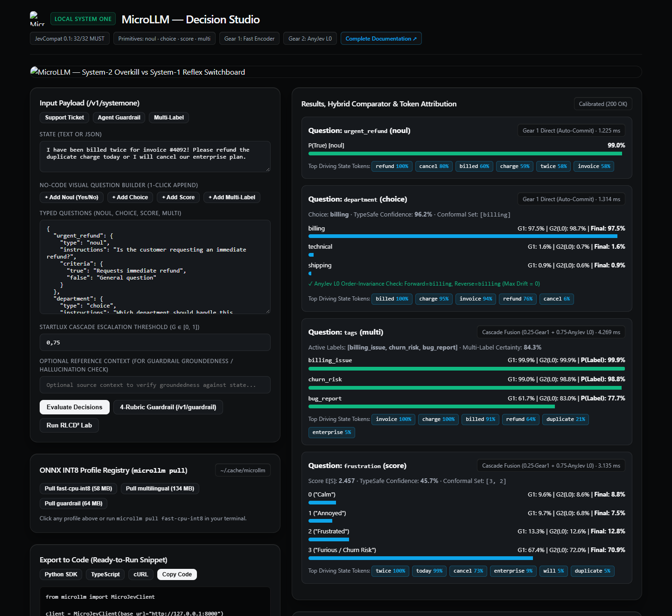Click the 'refund 100%' token in urgent_refund
Screen dimensions: 672x616
[x=392, y=166]
